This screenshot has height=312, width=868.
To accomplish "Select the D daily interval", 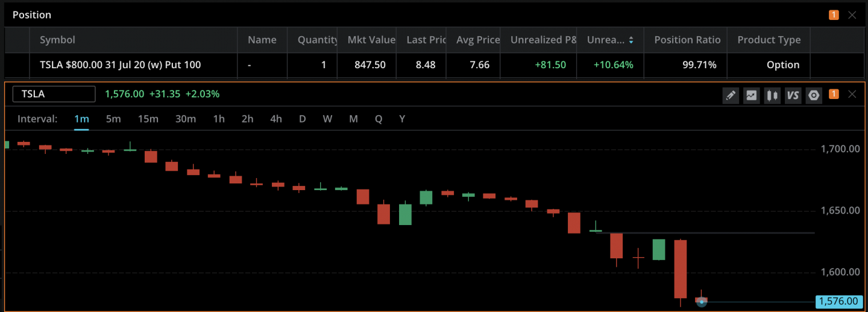I will tap(303, 119).
